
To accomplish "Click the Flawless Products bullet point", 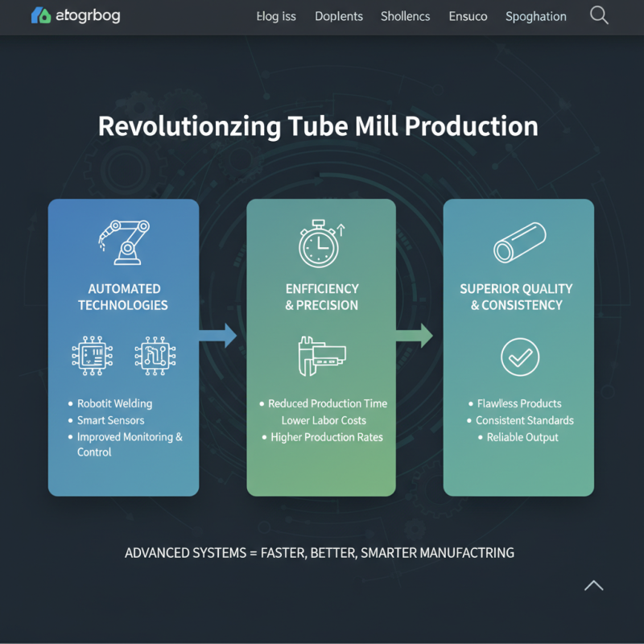I will (518, 403).
